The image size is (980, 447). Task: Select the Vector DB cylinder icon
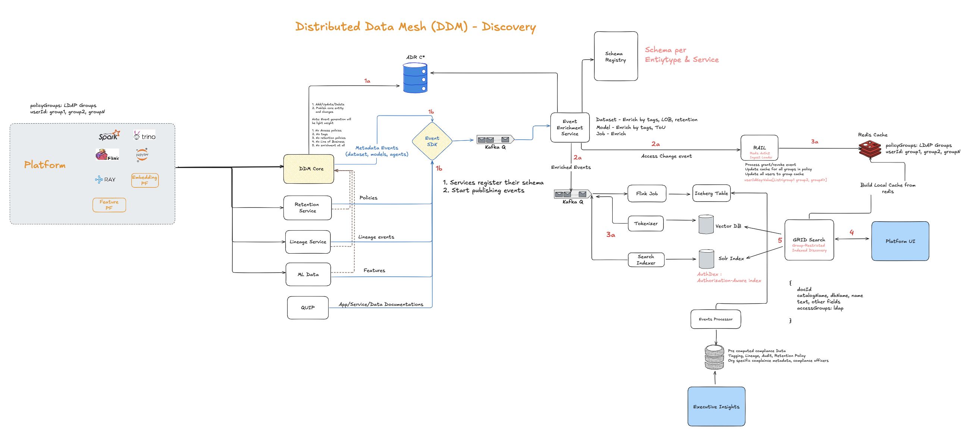point(706,225)
